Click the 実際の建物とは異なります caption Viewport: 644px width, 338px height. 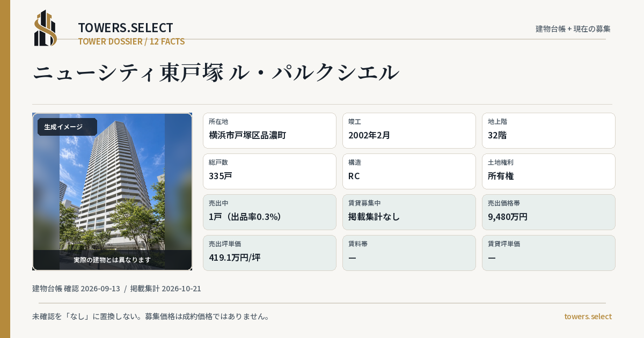pyautogui.click(x=112, y=260)
